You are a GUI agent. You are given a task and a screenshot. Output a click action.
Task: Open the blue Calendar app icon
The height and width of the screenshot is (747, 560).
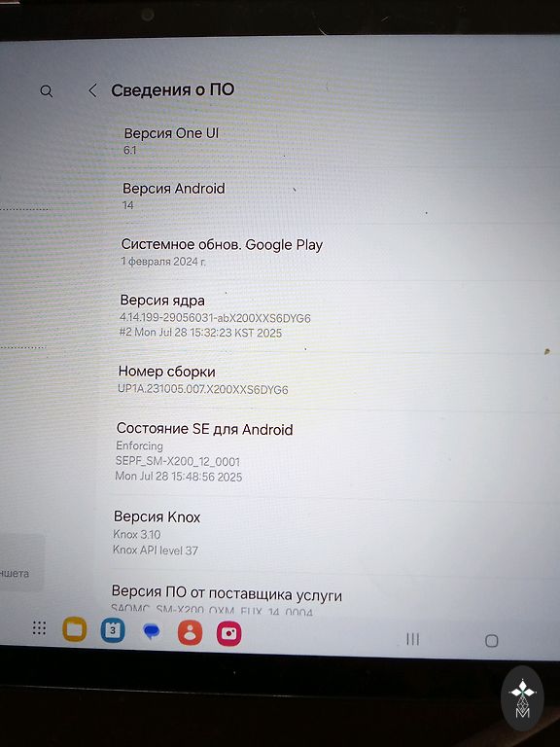(113, 630)
